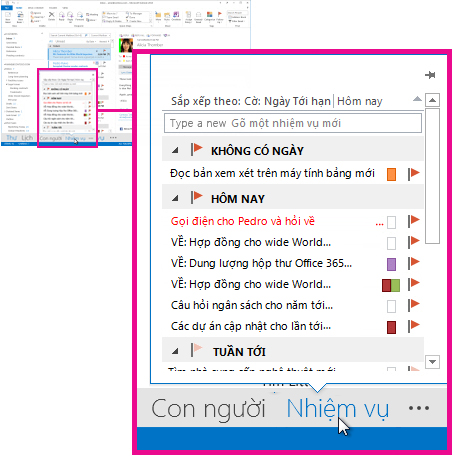452x457 pixels.
Task: Click the scroll up arrow of the task list
Action: [x=432, y=100]
